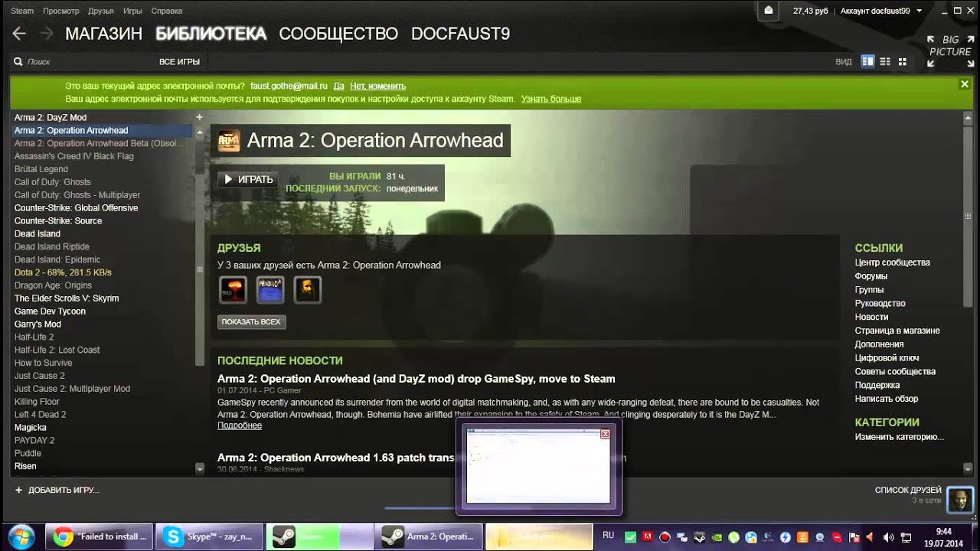The height and width of the screenshot is (551, 980).
Task: Open the second friend blue avatar
Action: click(270, 290)
